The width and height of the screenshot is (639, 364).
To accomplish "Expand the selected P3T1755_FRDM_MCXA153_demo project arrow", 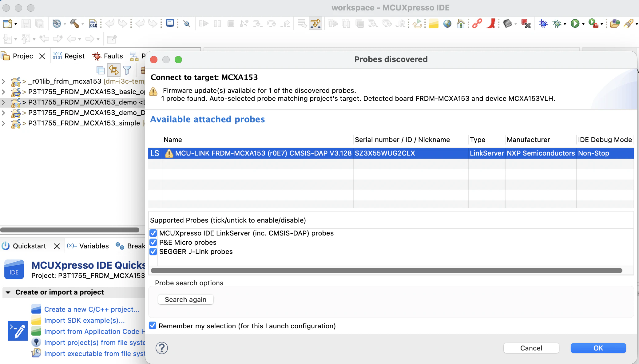I will (x=3, y=102).
